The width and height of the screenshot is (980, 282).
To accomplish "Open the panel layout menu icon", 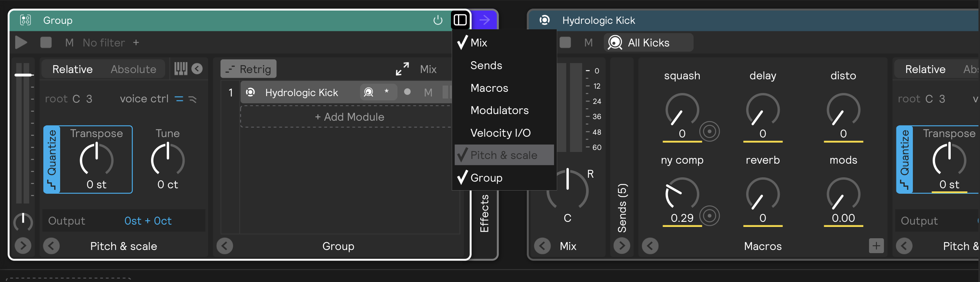I will pyautogui.click(x=460, y=20).
